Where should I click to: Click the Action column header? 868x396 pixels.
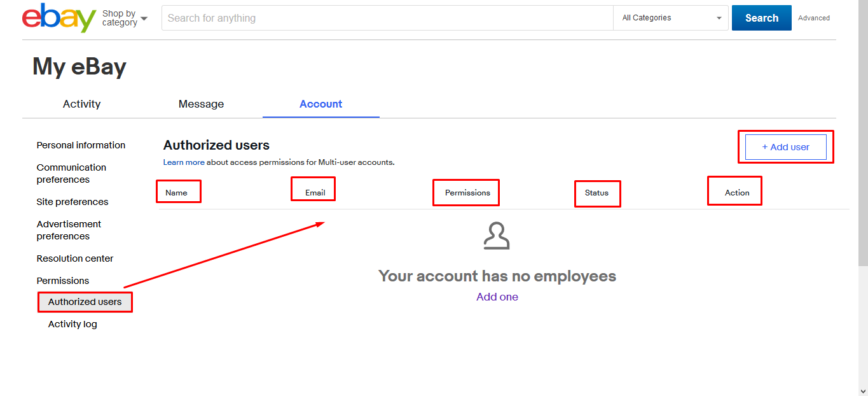tap(737, 193)
